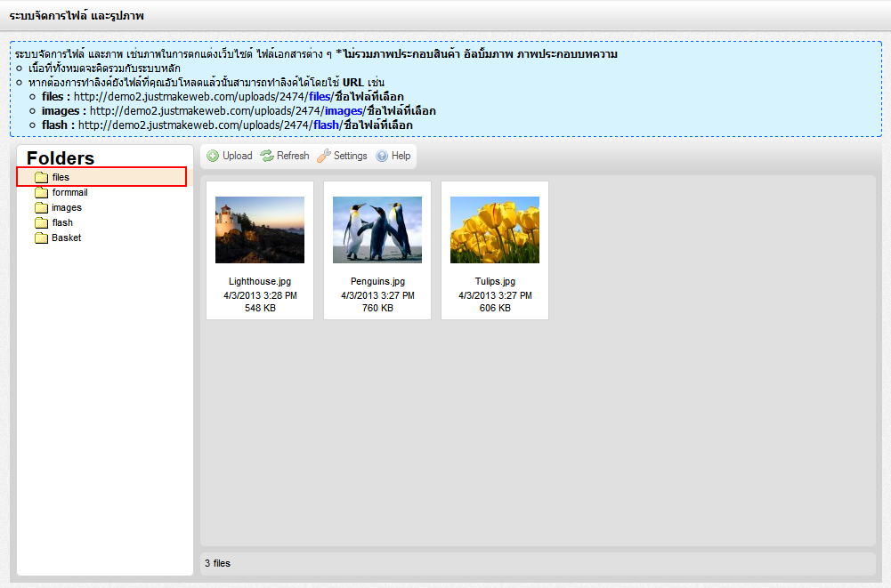Open the Lighthouse.jpg thumbnail

point(260,230)
